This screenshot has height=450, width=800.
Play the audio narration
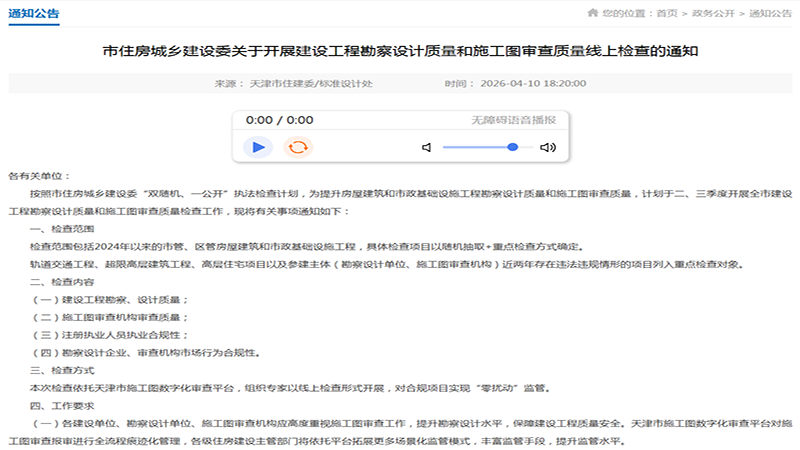pyautogui.click(x=258, y=147)
